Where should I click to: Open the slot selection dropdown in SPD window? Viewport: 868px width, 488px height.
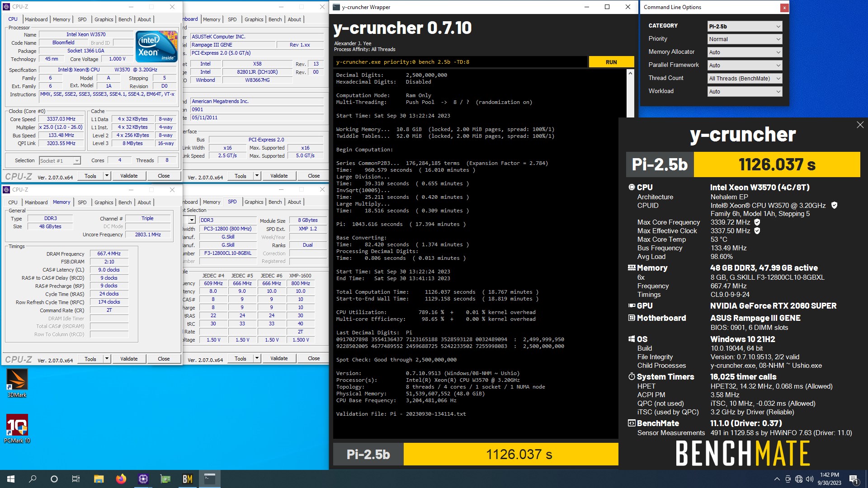point(192,220)
